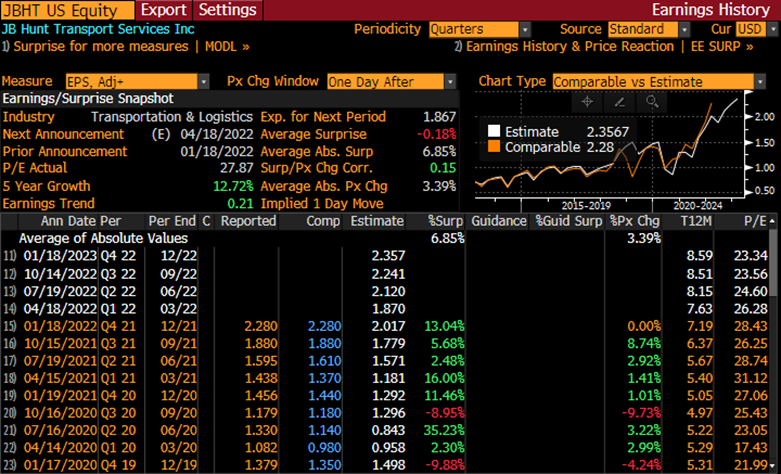Open Earnings History & Price Reaction EE SURP link

tap(604, 47)
